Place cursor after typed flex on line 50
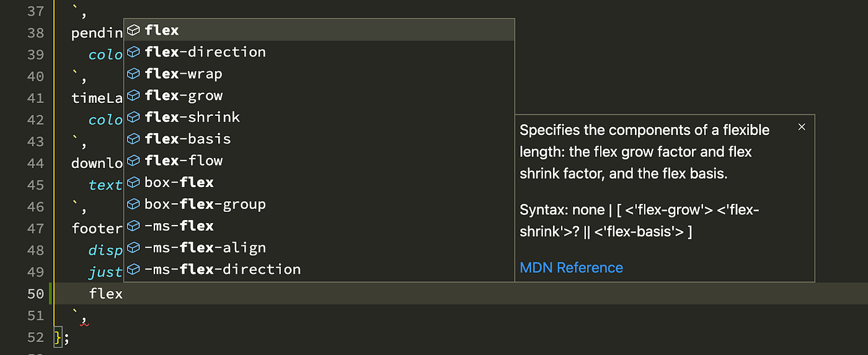Screen dimensions: 868x355 (123, 294)
